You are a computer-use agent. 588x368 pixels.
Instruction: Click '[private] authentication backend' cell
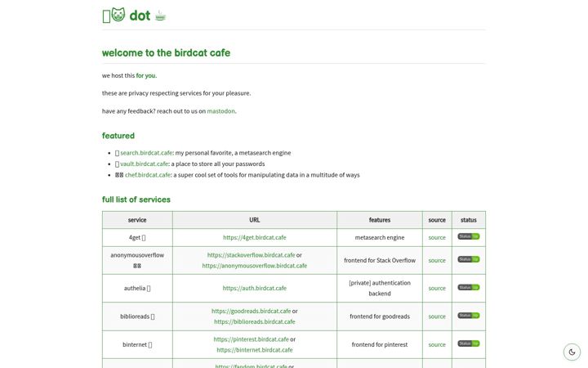click(x=380, y=288)
